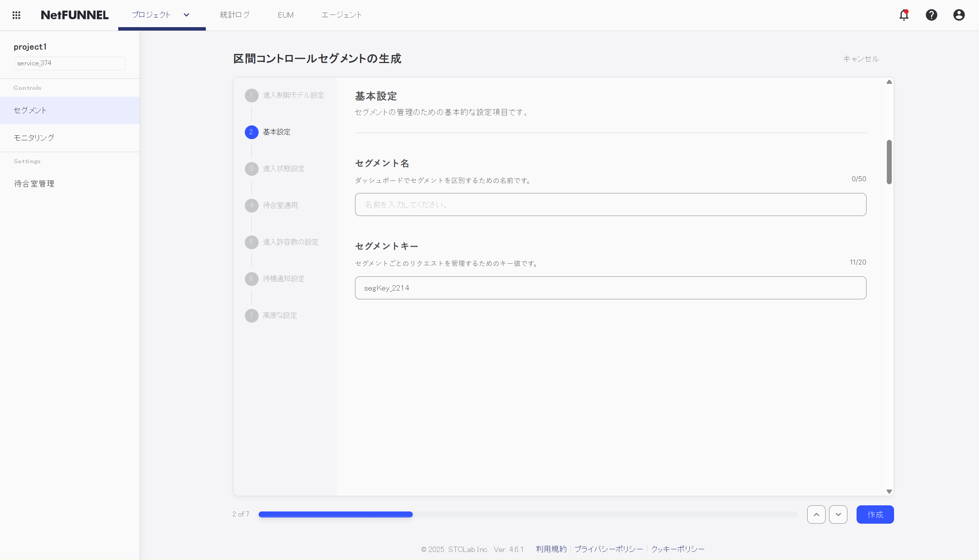Open the service_374 service selector
Screen dimensions: 979x560
[x=69, y=63]
